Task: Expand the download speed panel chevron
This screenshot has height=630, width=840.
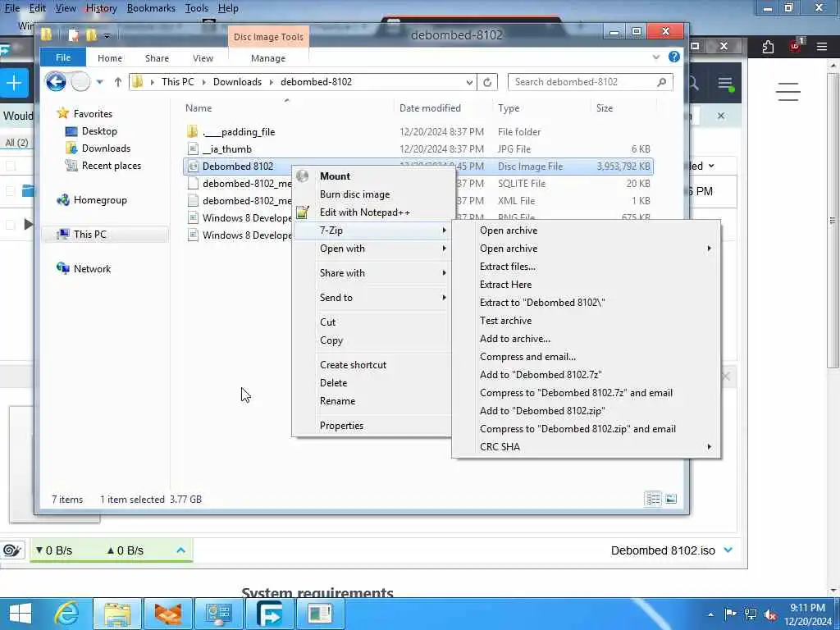Action: coord(180,550)
